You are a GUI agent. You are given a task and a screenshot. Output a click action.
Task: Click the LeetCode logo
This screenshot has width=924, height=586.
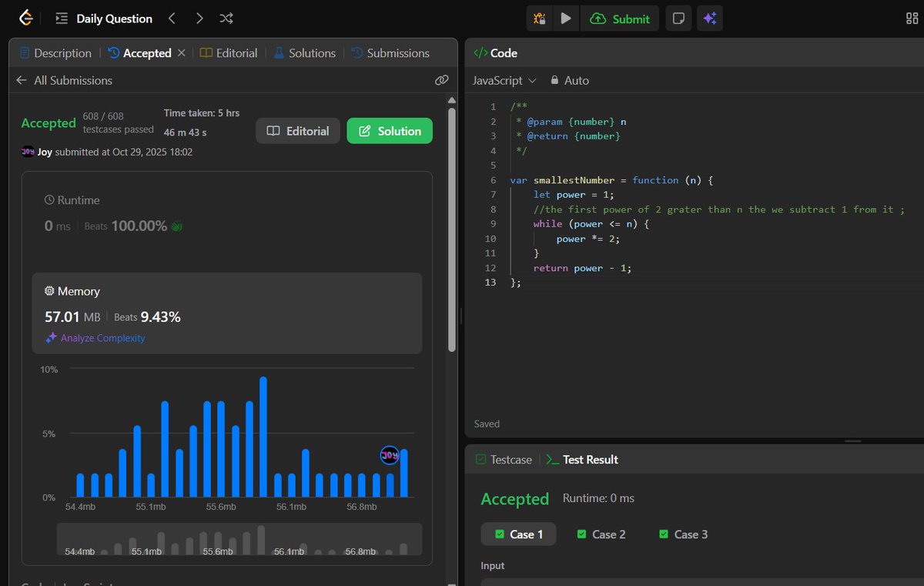coord(25,18)
